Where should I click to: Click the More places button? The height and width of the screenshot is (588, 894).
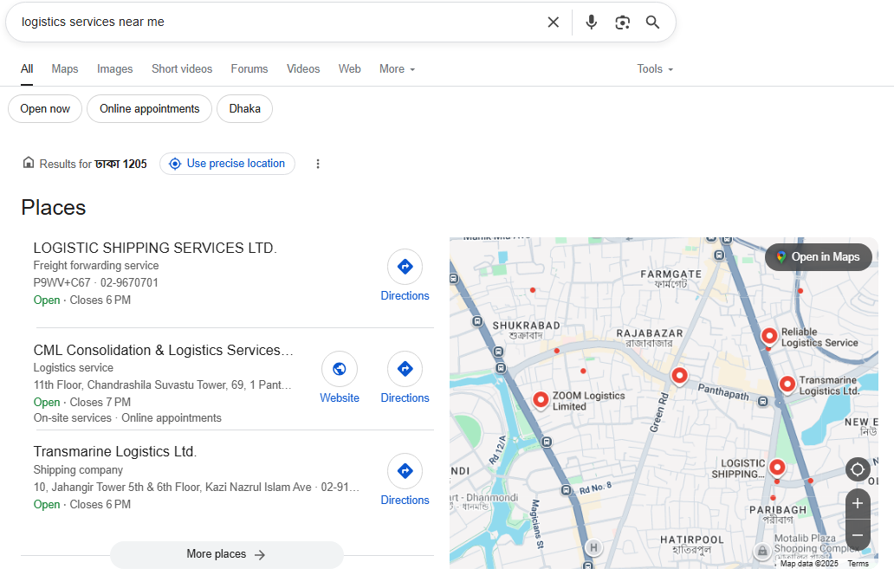226,554
